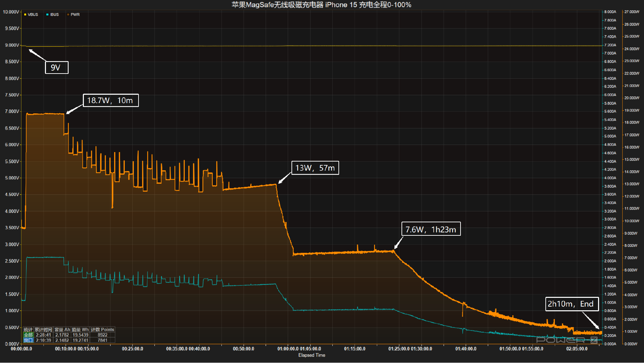Click the POWER-Z watermark logo
The width and height of the screenshot is (644, 363).
(566, 340)
